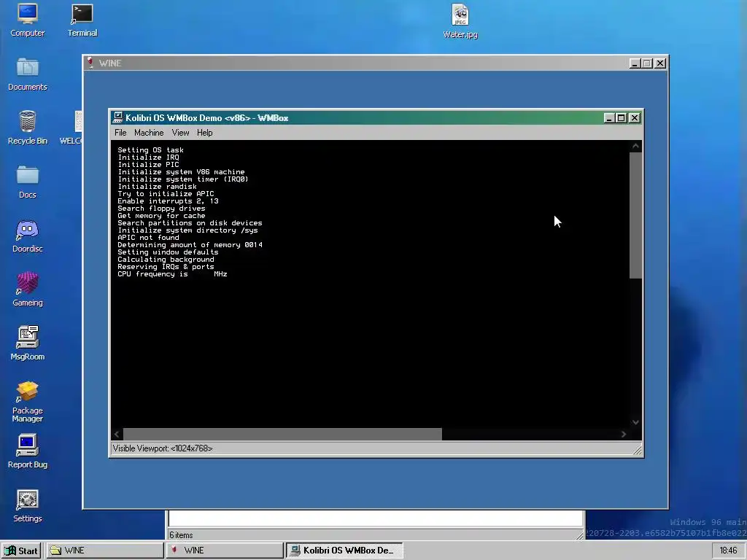Click the 18:46 clock in the tray
The image size is (747, 560).
tap(728, 551)
